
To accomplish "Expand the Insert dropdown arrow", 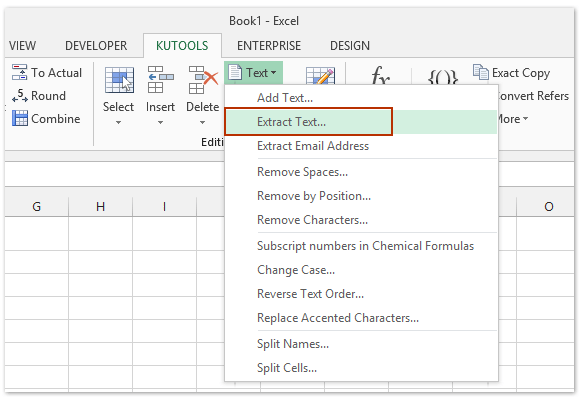I will pyautogui.click(x=160, y=122).
